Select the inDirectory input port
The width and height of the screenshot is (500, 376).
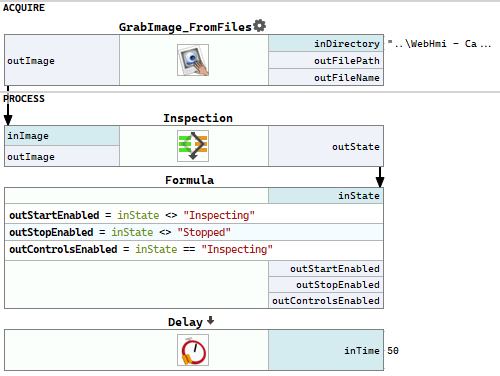(x=326, y=43)
